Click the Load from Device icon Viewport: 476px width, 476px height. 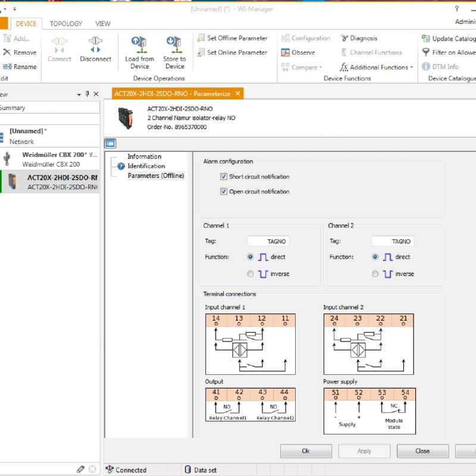pyautogui.click(x=139, y=43)
